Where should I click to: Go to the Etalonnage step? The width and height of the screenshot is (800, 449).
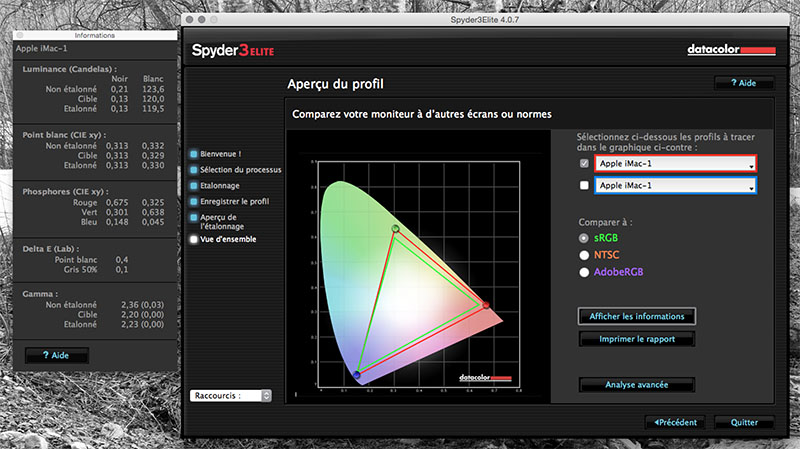pos(219,186)
